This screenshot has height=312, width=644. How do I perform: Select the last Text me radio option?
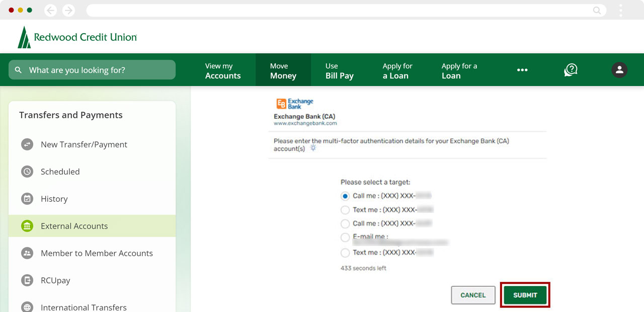pos(345,253)
